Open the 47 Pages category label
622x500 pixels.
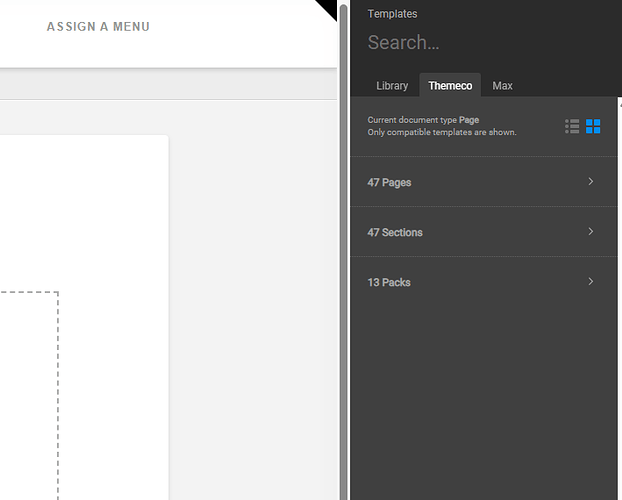click(389, 183)
